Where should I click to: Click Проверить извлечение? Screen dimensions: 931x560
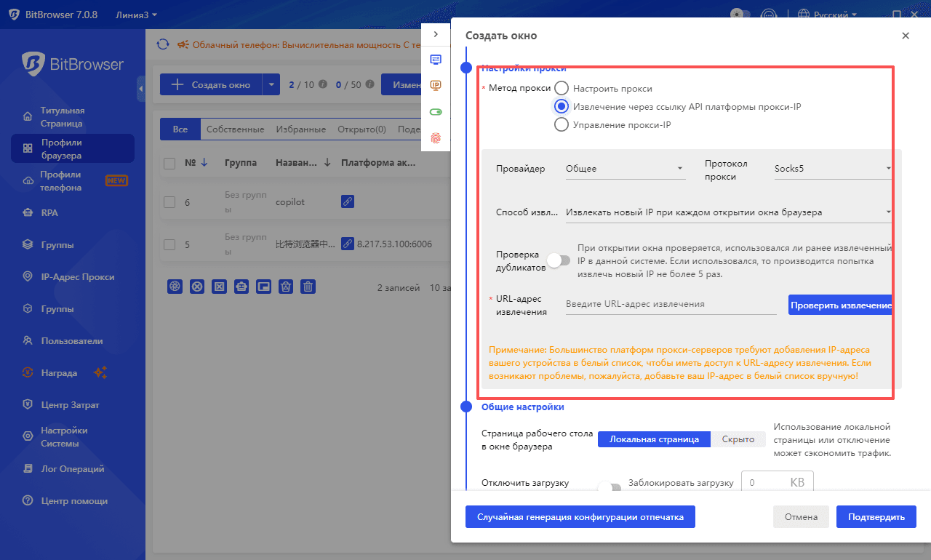[x=842, y=305]
